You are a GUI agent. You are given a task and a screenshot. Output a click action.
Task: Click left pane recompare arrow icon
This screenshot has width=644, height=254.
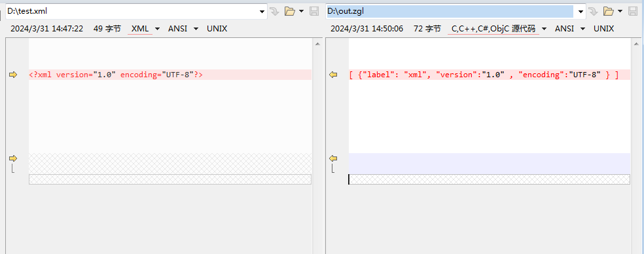click(274, 12)
